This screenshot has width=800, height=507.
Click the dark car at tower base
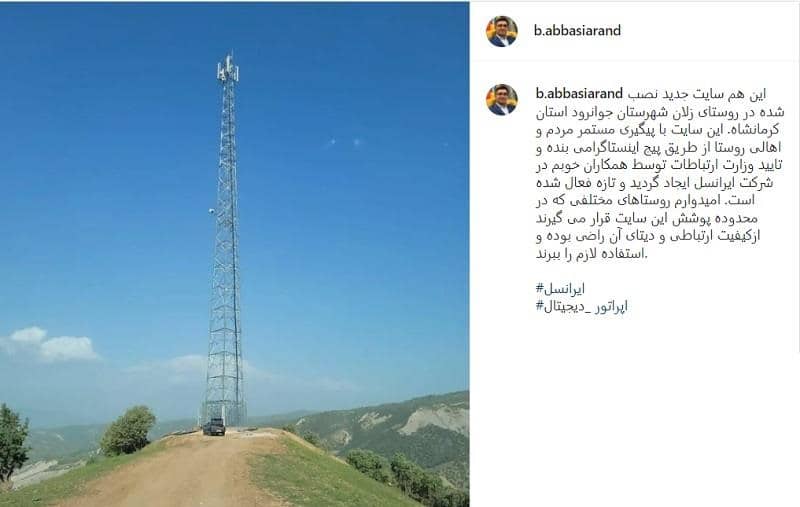[214, 427]
